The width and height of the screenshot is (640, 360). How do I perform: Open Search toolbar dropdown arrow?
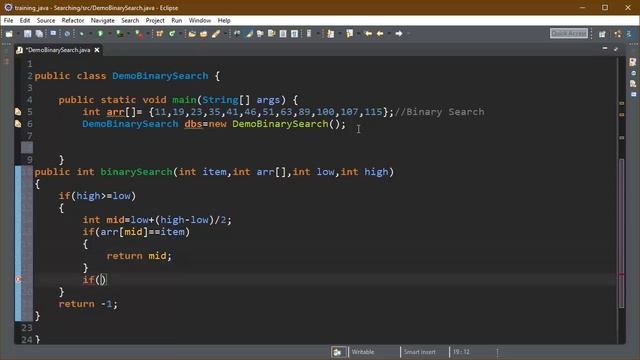pyautogui.click(x=224, y=34)
